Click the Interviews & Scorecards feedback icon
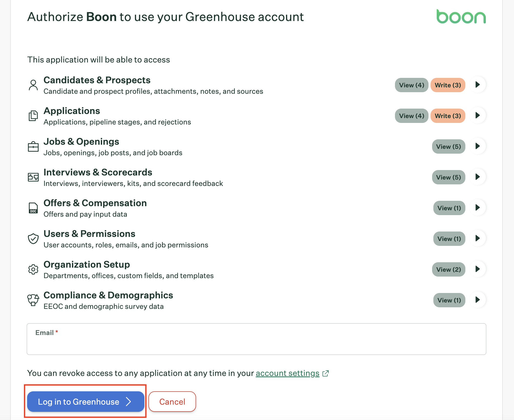The width and height of the screenshot is (514, 420). click(x=33, y=177)
